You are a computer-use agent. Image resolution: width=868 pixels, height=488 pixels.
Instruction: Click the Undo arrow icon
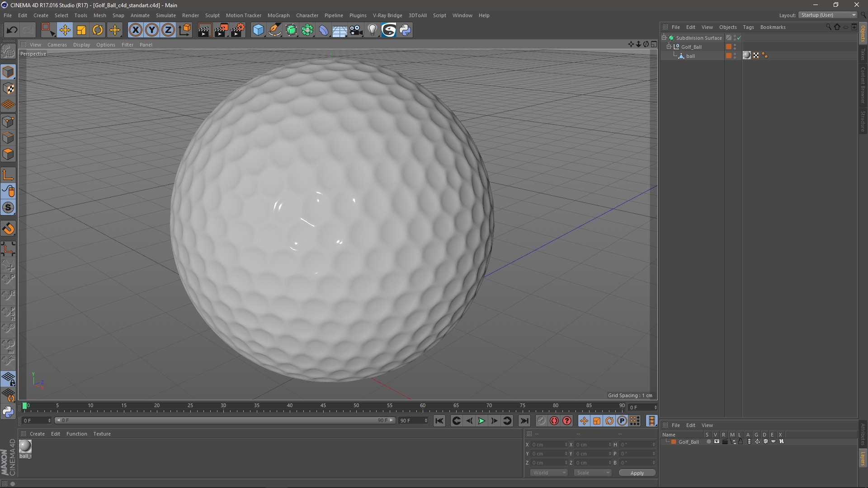pos(12,30)
